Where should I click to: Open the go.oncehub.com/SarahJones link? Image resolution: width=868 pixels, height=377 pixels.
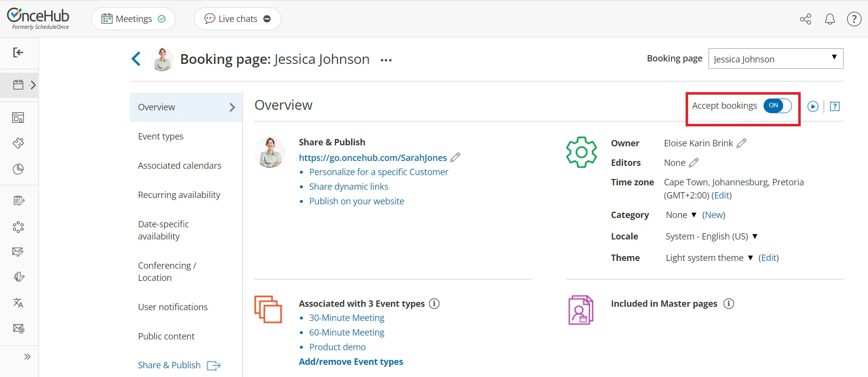pos(373,158)
